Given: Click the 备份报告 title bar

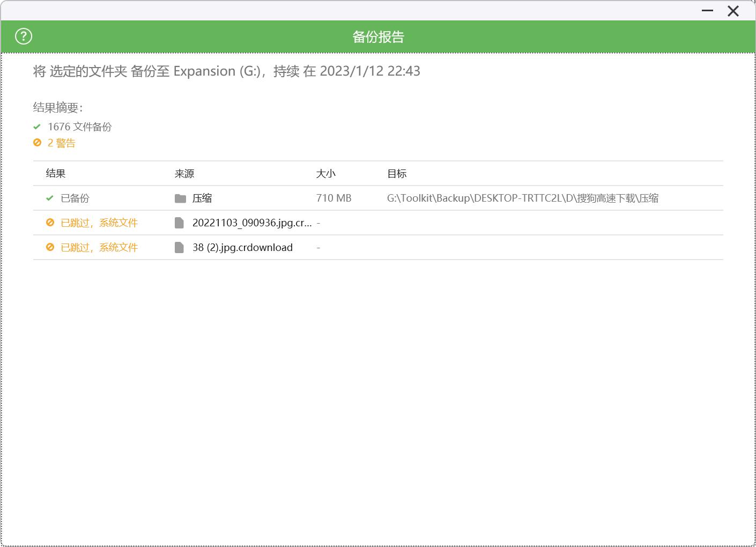Looking at the screenshot, I should pyautogui.click(x=378, y=36).
